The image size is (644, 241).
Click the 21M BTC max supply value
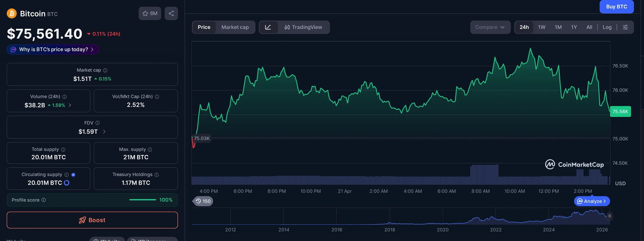pyautogui.click(x=136, y=157)
